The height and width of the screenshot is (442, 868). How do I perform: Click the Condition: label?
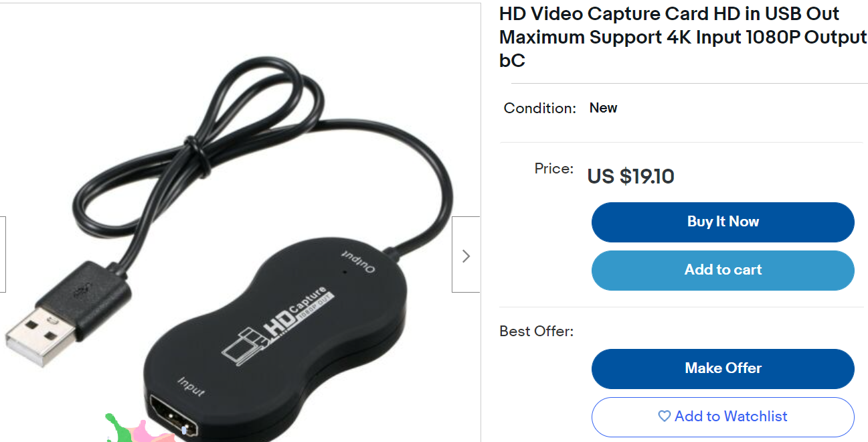tap(539, 108)
